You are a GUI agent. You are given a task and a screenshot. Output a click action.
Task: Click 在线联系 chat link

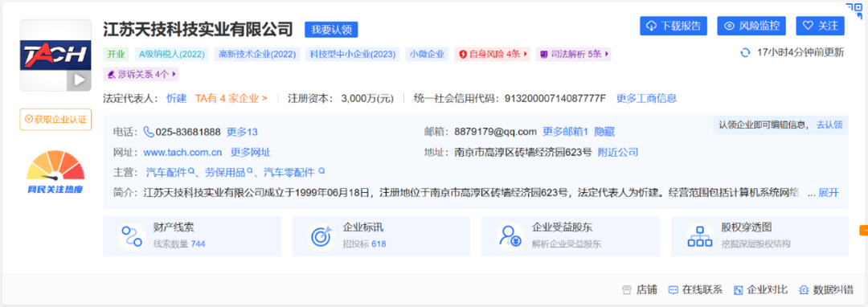click(695, 290)
